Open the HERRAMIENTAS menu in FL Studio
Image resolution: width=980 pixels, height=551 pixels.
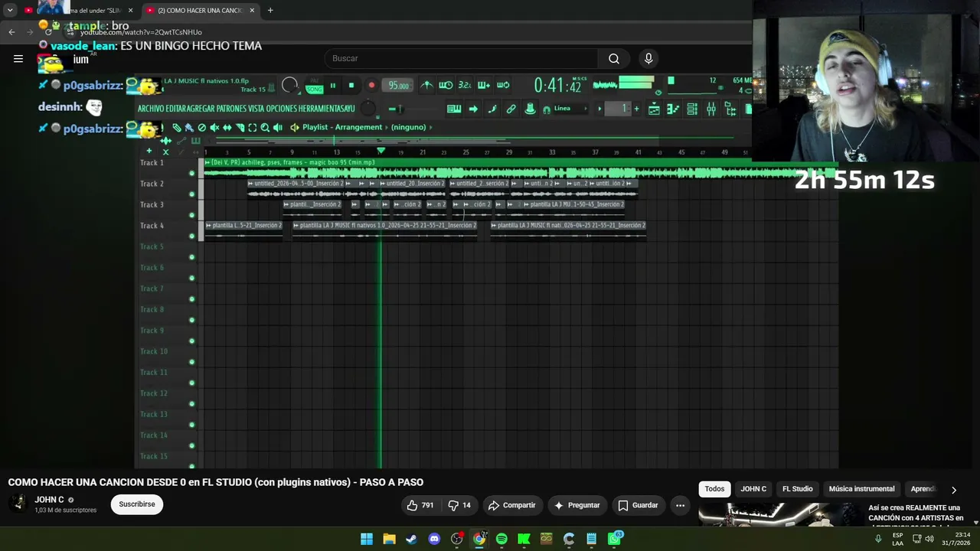(322, 109)
